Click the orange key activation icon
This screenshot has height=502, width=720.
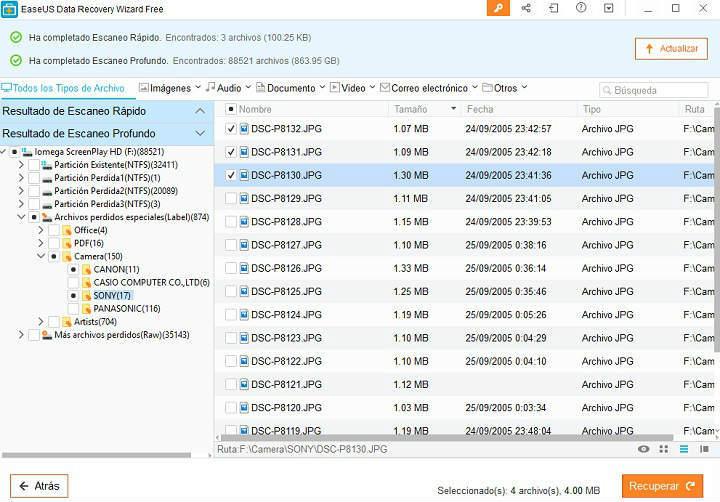[x=498, y=8]
